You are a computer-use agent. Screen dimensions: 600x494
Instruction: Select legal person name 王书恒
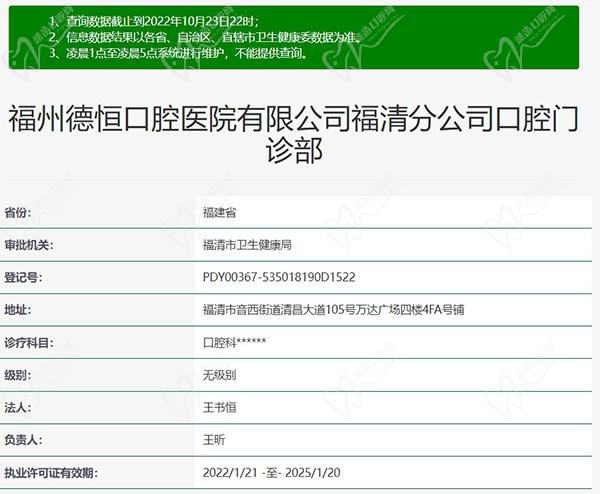pyautogui.click(x=220, y=408)
